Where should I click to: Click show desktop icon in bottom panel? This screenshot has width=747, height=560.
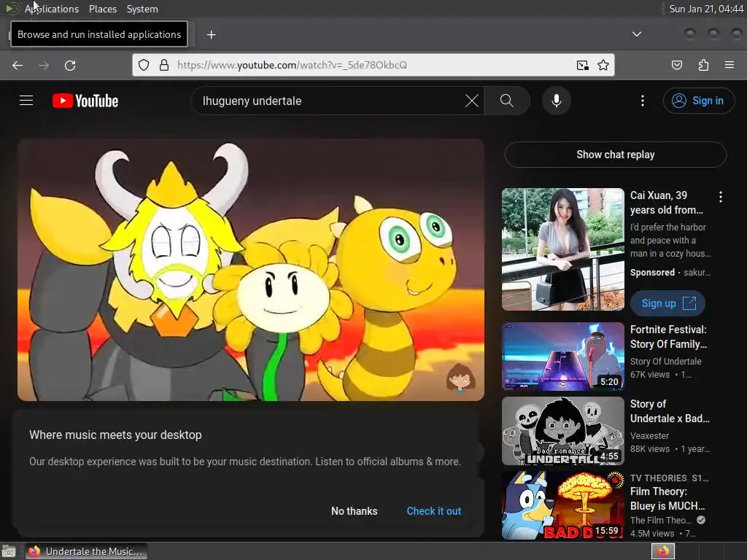9,551
